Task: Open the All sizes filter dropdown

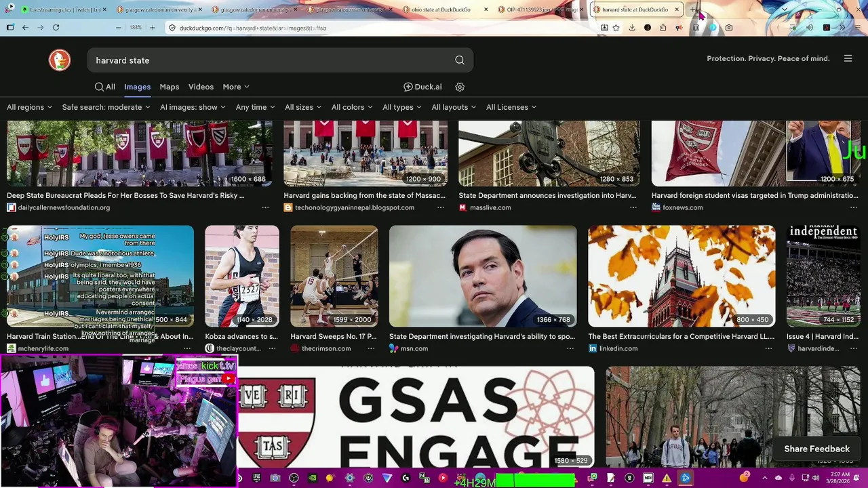Action: pos(303,107)
